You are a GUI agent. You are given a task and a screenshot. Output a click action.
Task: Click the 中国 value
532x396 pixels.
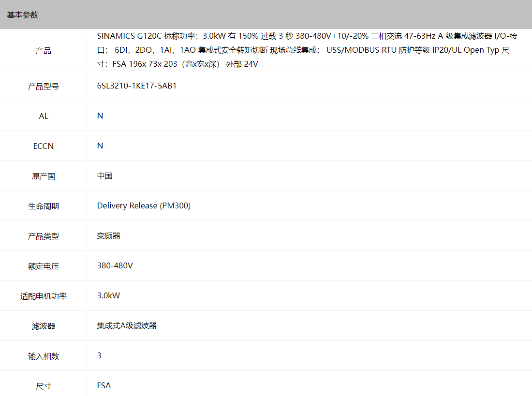tap(104, 176)
